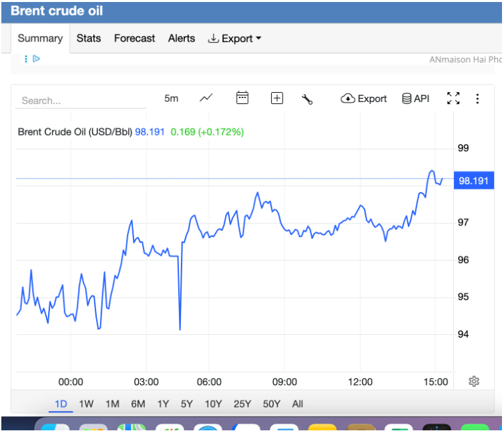
Task: Click the chart Search input field
Action: 80,100
